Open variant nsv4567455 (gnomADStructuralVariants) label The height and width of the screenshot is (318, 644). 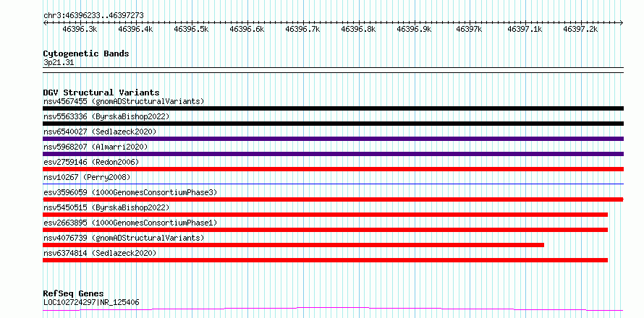point(124,101)
